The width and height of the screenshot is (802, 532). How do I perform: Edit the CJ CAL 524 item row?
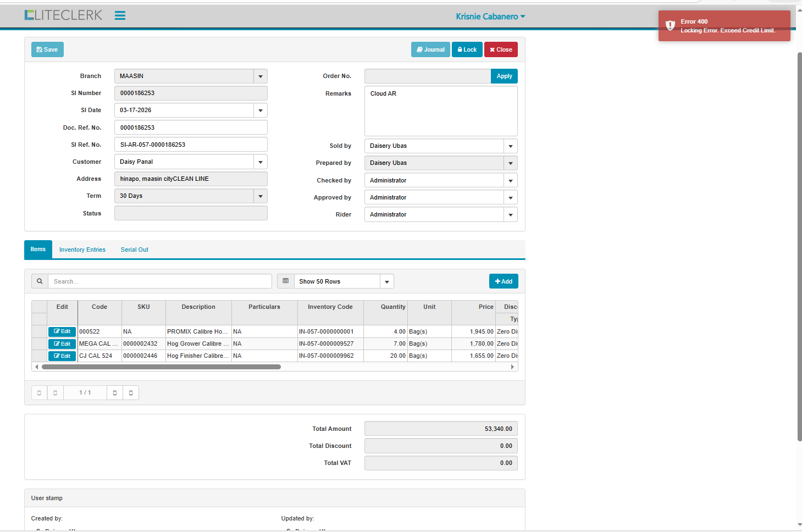(62, 356)
